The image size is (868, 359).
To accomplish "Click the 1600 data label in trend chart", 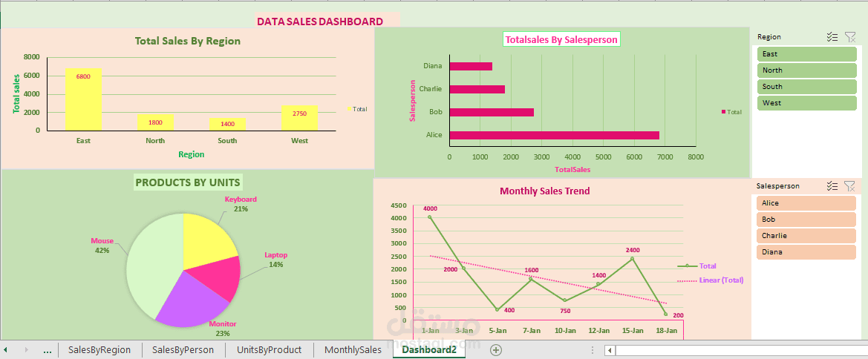I will 532,271.
